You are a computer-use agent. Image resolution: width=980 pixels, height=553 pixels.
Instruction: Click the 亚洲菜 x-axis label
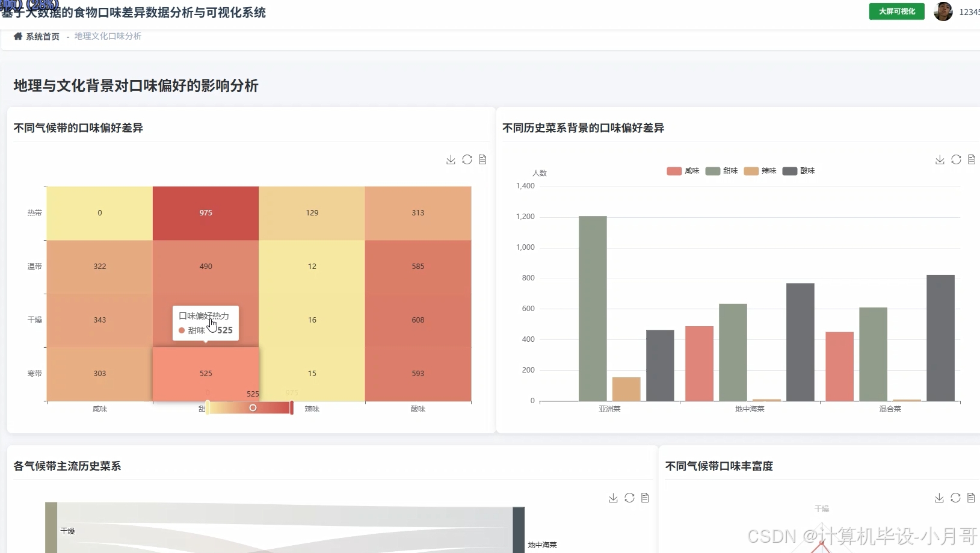(609, 409)
